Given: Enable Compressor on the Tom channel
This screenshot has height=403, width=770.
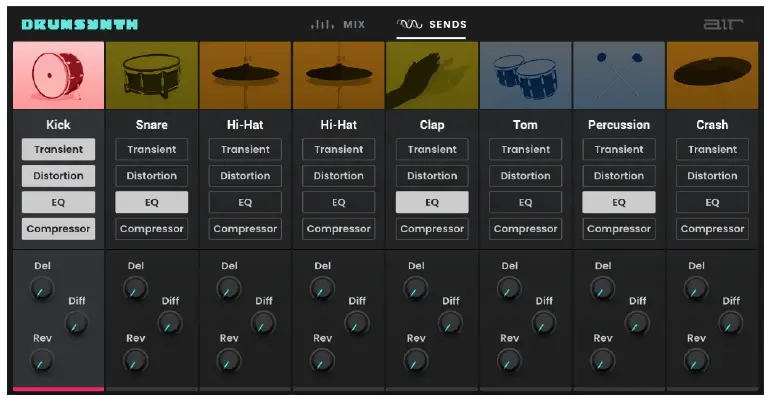Looking at the screenshot, I should [x=525, y=229].
